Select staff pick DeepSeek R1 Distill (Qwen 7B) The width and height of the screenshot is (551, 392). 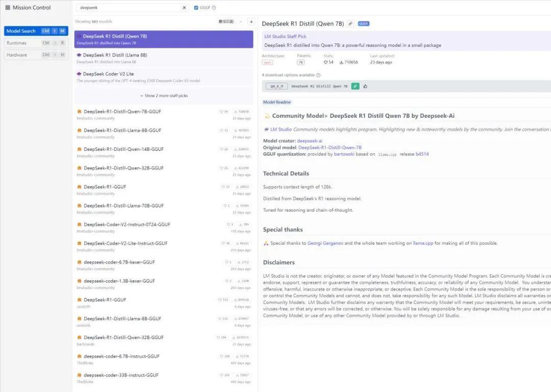[164, 39]
